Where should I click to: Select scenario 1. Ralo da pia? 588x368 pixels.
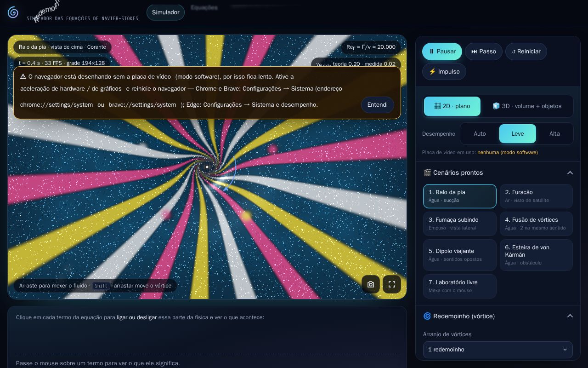460,196
